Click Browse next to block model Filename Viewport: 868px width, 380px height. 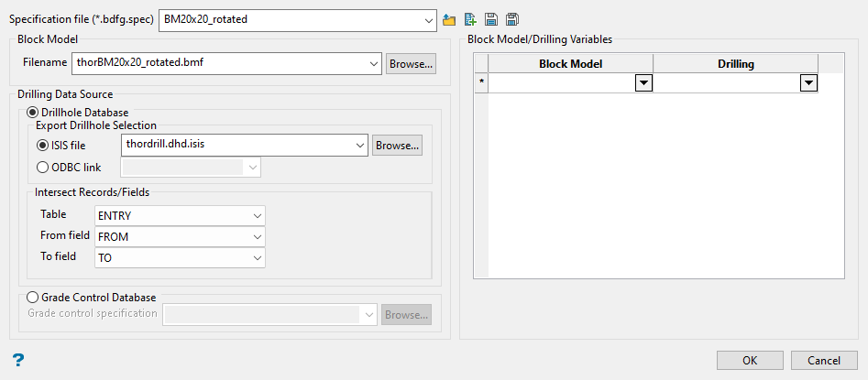click(x=411, y=63)
